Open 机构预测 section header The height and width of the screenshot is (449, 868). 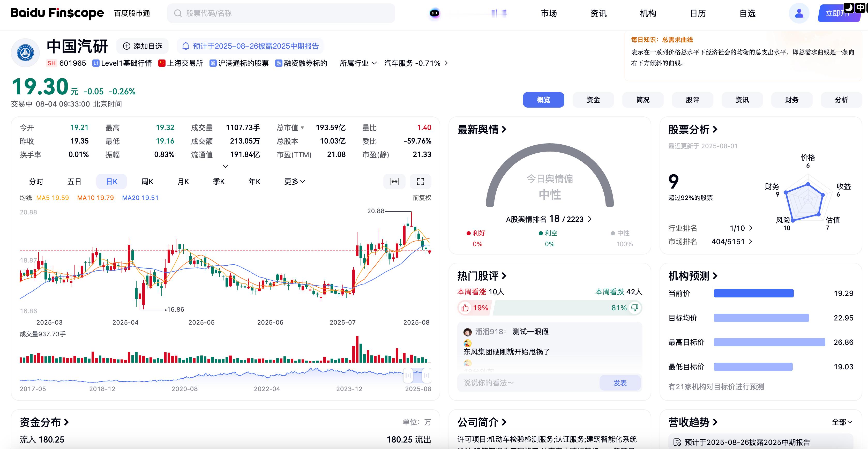coord(693,276)
